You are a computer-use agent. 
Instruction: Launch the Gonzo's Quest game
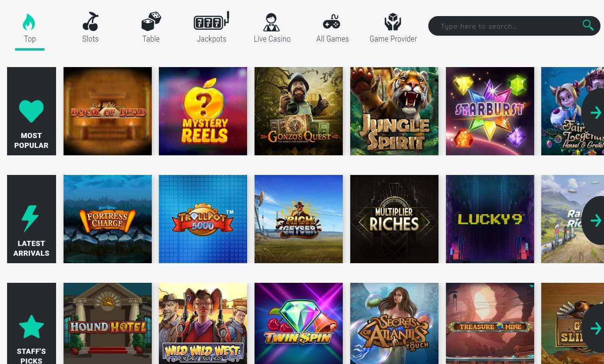[x=298, y=111]
